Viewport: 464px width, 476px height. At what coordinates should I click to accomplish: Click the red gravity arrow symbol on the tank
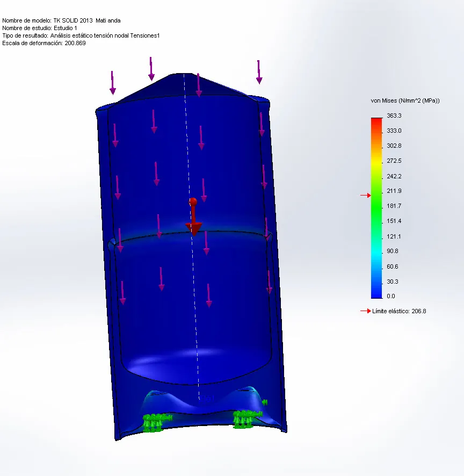pos(193,217)
